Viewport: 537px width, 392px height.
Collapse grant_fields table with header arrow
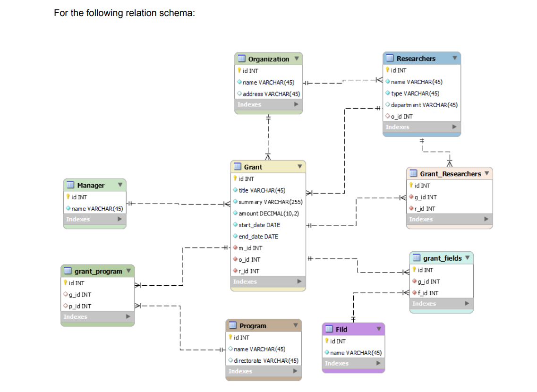468,257
